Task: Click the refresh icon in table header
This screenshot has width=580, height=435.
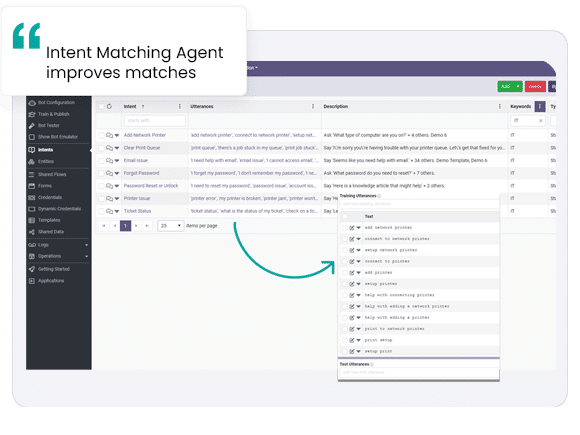Action: pyautogui.click(x=109, y=107)
